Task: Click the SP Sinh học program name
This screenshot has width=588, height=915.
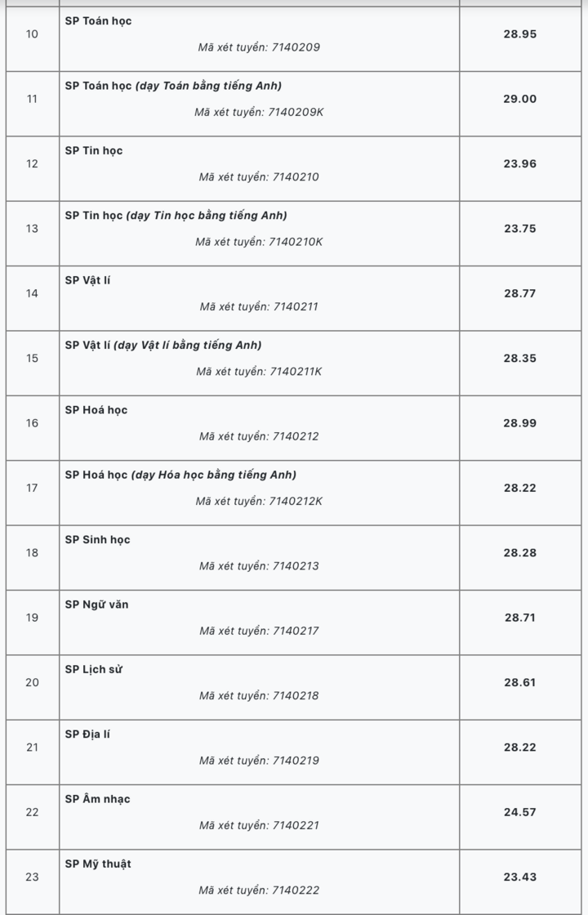Action: [x=97, y=540]
